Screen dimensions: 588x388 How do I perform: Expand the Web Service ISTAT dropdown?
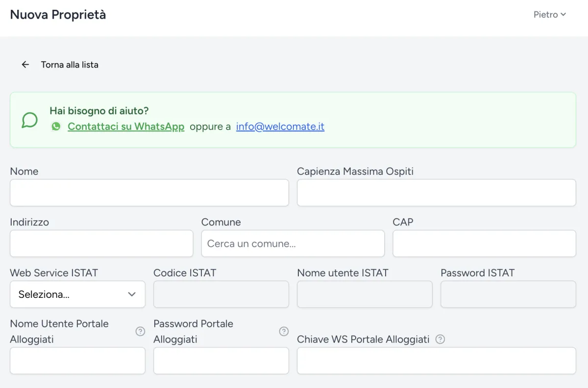(77, 294)
